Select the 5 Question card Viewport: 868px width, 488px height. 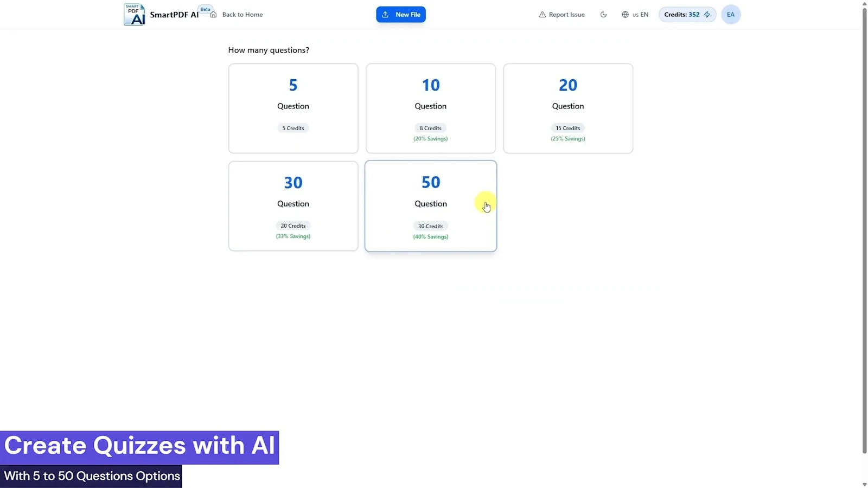click(x=293, y=108)
